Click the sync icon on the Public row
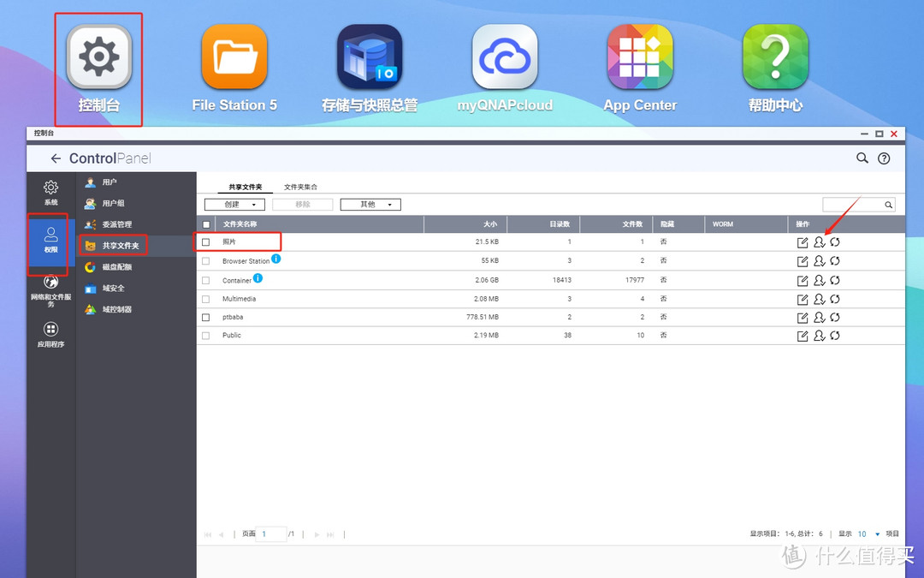This screenshot has width=924, height=578. pos(834,335)
